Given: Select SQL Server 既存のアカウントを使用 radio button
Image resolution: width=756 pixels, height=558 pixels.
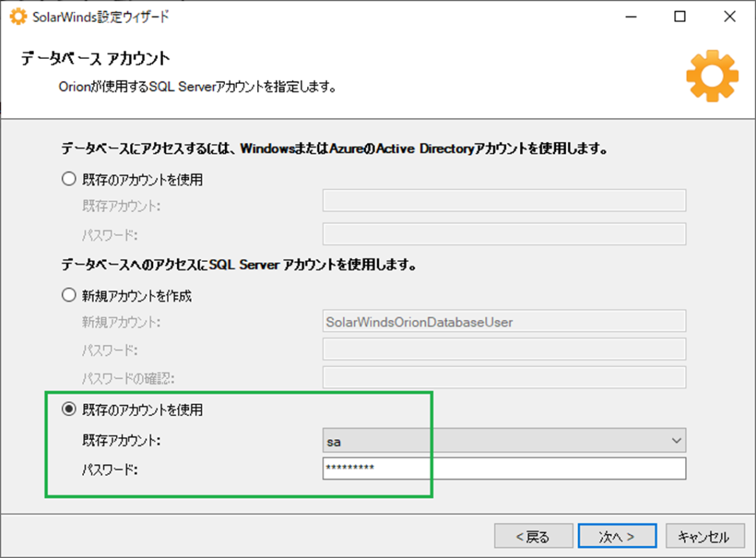Looking at the screenshot, I should pos(69,409).
